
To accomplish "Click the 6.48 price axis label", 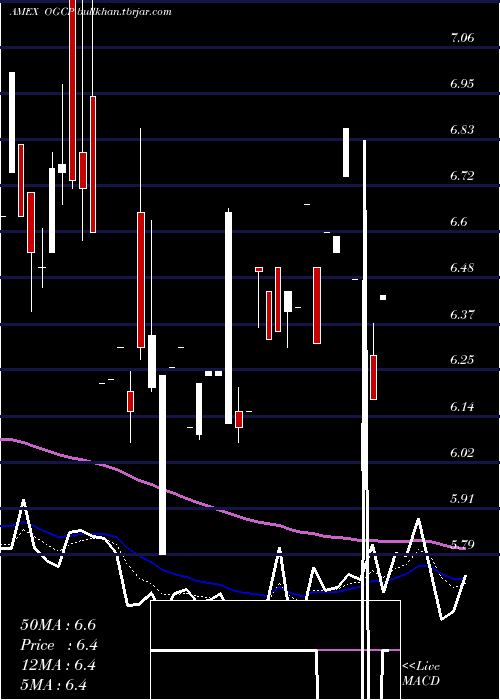I will point(462,268).
